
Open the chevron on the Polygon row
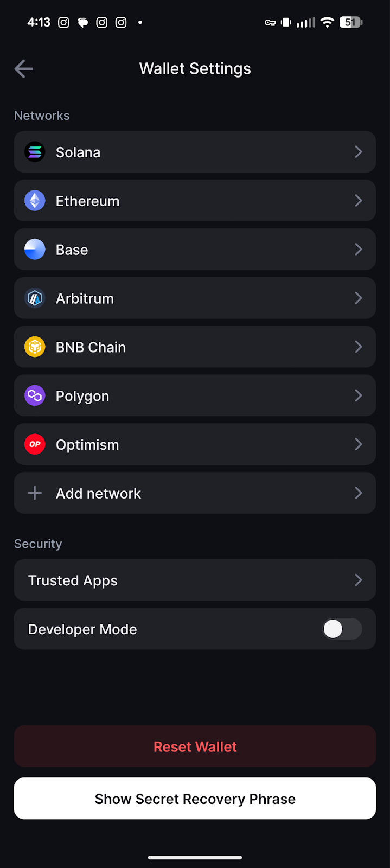[x=359, y=396]
